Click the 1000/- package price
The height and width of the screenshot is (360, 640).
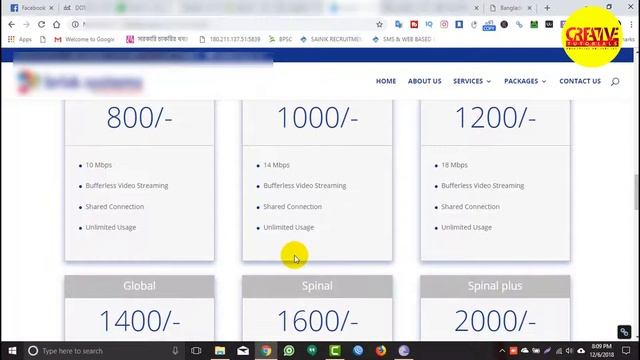tap(318, 118)
